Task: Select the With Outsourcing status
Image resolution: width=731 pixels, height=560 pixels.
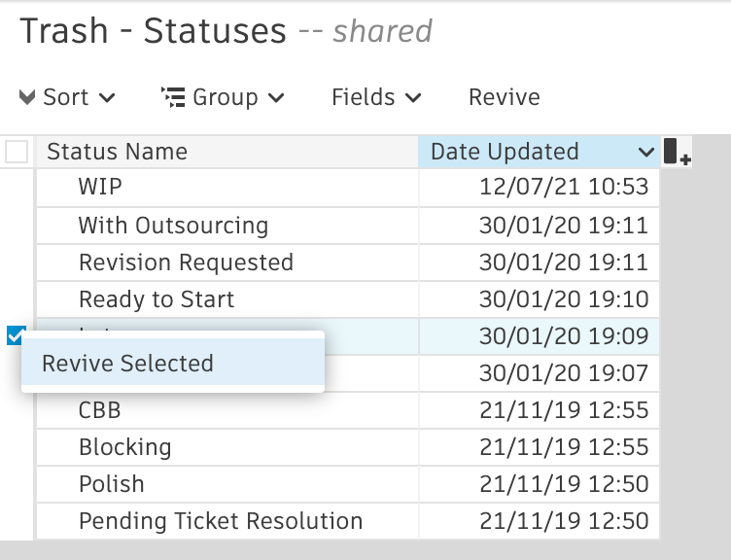Action: pyautogui.click(x=173, y=226)
